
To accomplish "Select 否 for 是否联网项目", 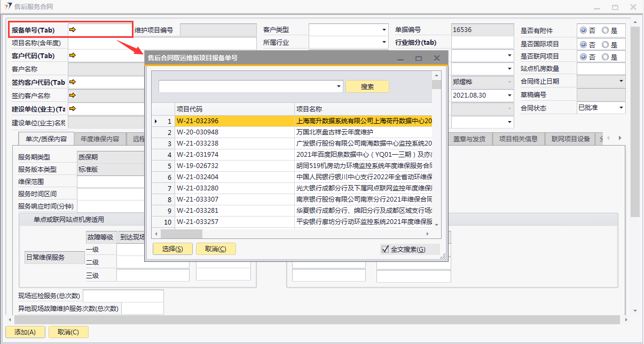I will (583, 57).
